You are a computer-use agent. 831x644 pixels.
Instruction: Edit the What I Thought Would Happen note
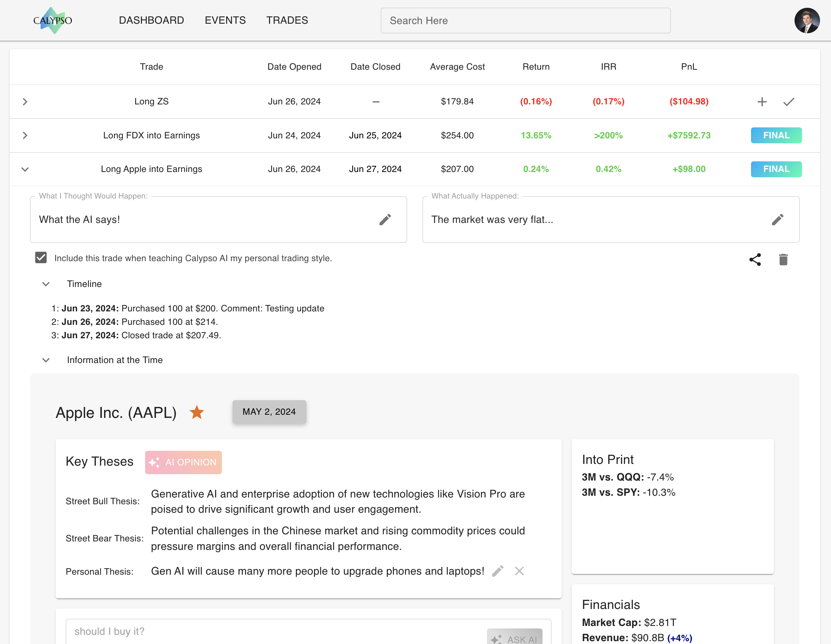click(x=385, y=219)
